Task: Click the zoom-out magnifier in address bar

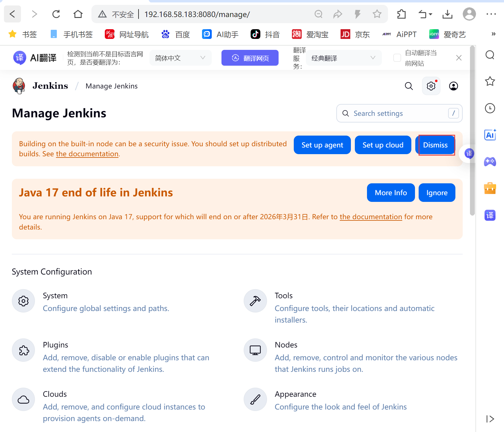Action: coord(318,14)
